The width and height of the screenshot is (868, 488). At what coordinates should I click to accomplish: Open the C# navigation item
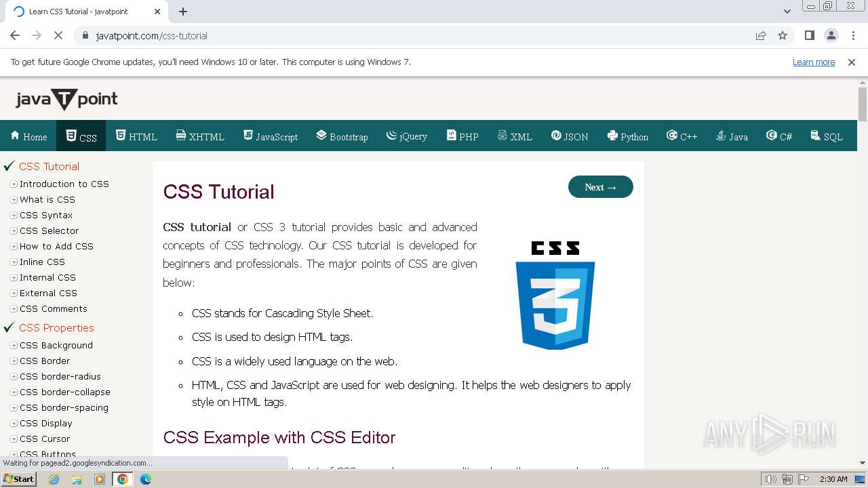tap(779, 136)
